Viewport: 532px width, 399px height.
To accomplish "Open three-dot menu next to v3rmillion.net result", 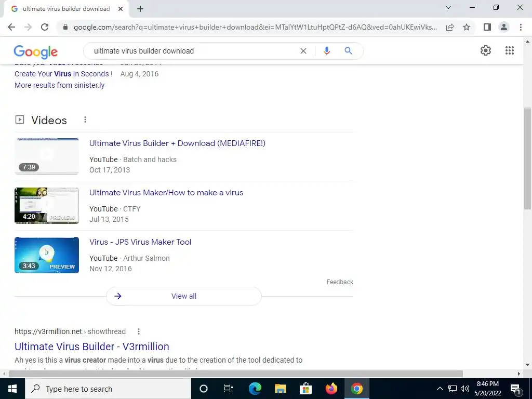I will [x=138, y=331].
